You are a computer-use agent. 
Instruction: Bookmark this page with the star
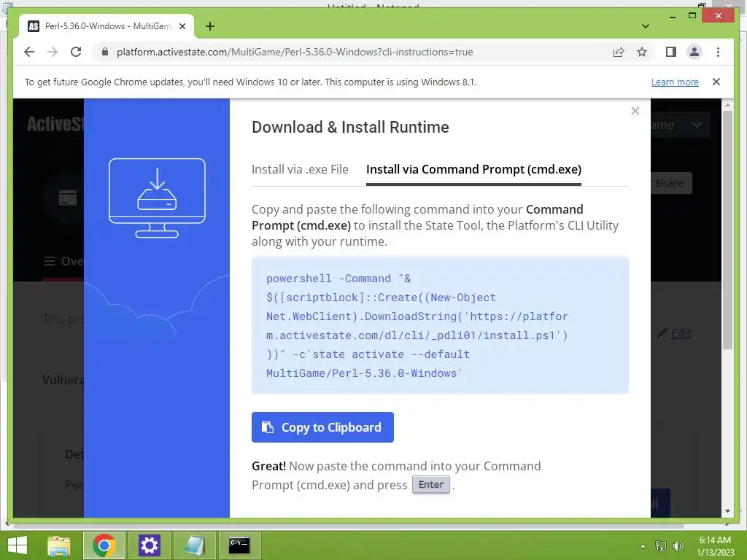coord(642,52)
